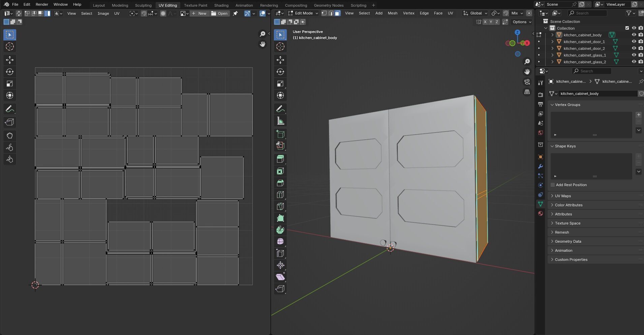Enable the Add Rest Position checkbox
Screen dimensions: 644x335
point(553,185)
